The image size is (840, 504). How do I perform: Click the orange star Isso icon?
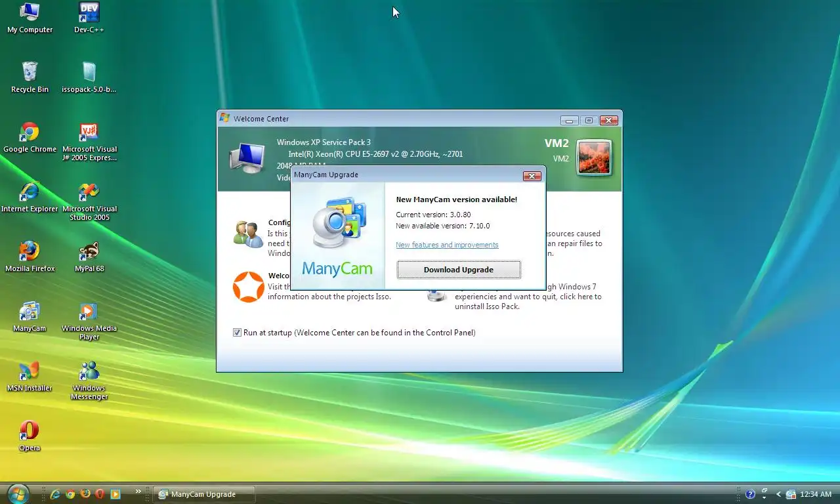(x=248, y=287)
